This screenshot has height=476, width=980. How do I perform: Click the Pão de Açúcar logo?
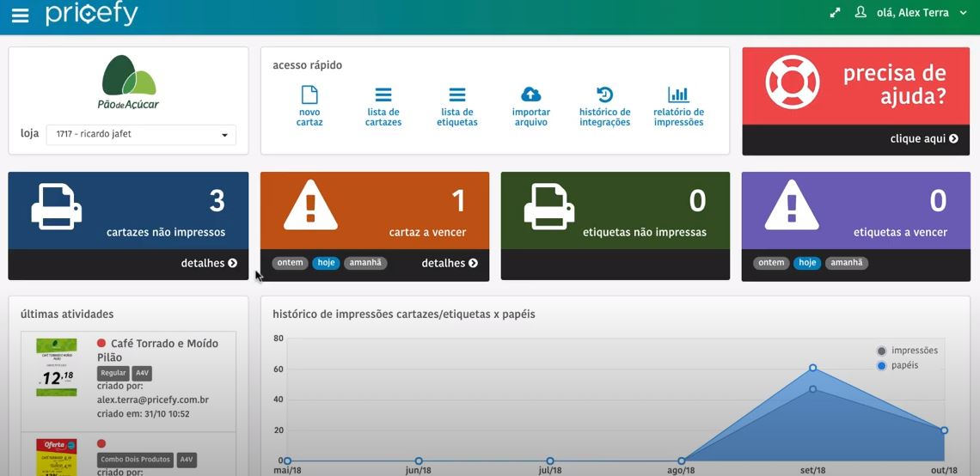pyautogui.click(x=128, y=82)
